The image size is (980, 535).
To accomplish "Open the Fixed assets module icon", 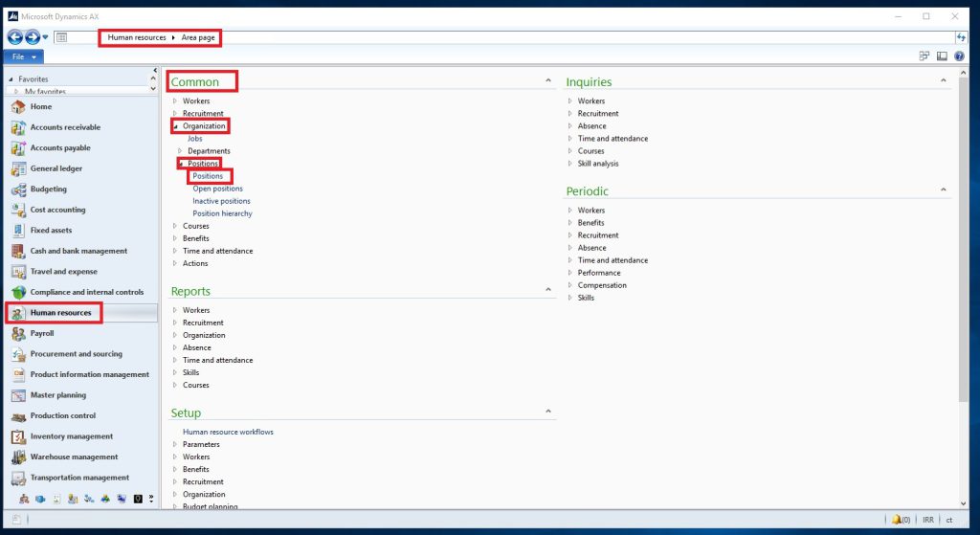I will click(18, 231).
